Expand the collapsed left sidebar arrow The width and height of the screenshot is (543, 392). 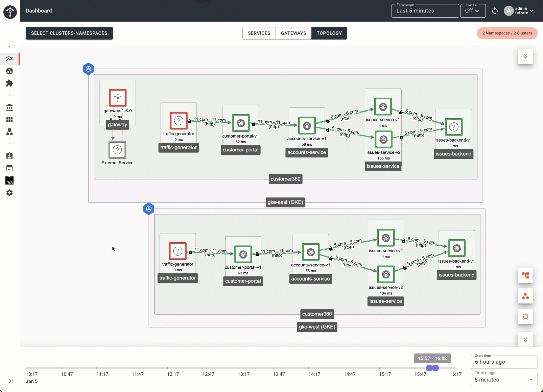(11, 381)
